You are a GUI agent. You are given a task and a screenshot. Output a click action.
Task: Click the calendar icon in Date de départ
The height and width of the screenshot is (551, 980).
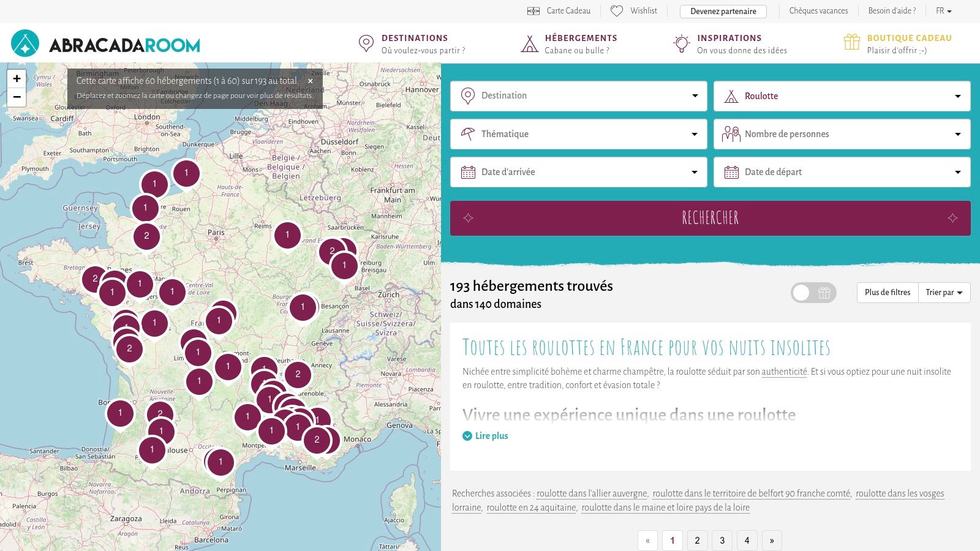[x=731, y=172]
